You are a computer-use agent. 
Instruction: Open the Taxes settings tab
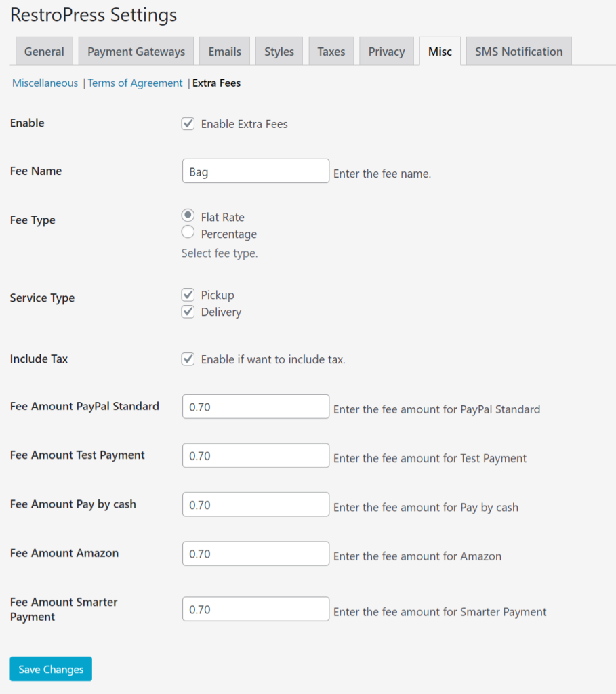click(x=331, y=52)
